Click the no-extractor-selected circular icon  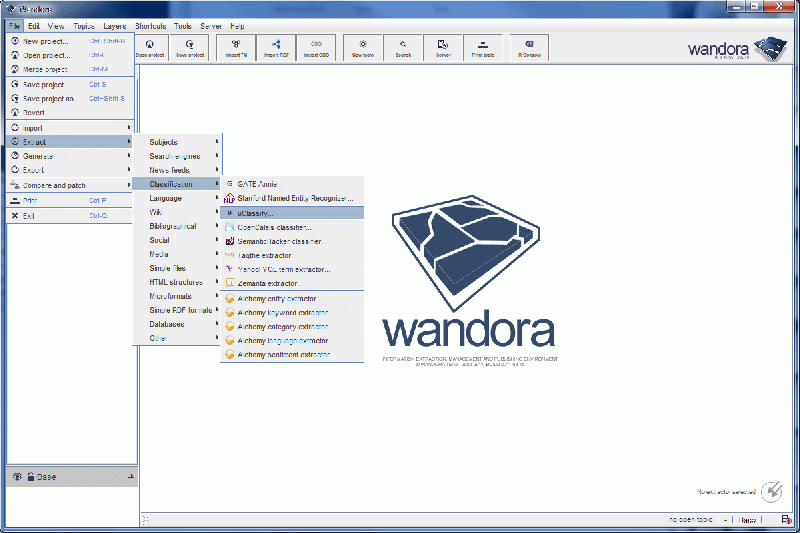click(x=770, y=491)
